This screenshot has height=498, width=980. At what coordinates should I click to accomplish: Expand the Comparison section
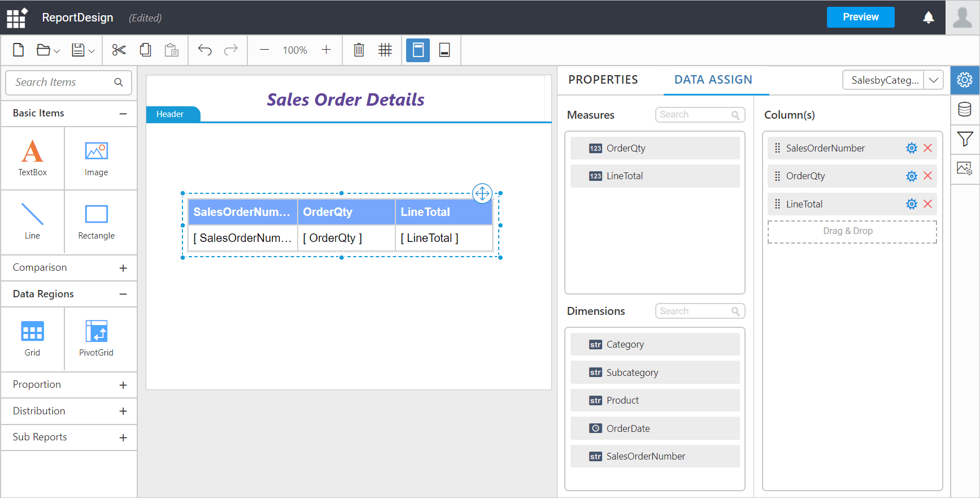(123, 268)
